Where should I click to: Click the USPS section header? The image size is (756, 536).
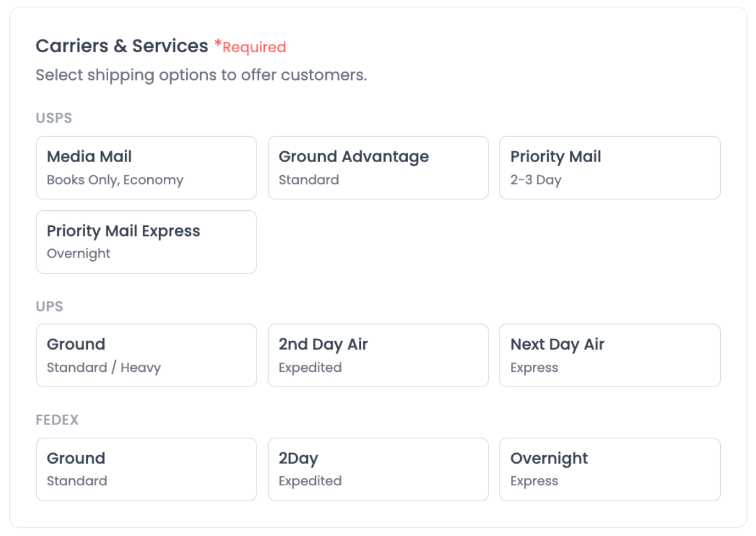pyautogui.click(x=53, y=118)
